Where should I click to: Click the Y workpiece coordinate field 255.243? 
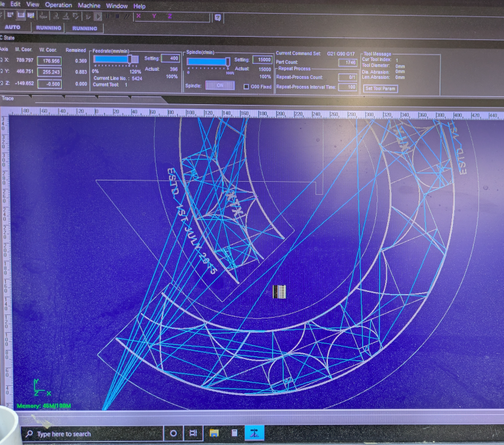click(49, 72)
